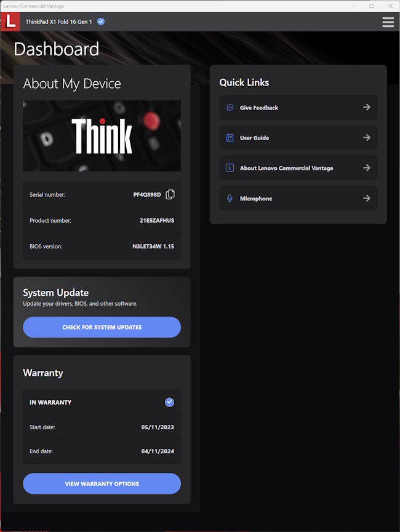The width and height of the screenshot is (400, 532).
Task: Click the IN WARRANTY status text
Action: click(x=50, y=402)
